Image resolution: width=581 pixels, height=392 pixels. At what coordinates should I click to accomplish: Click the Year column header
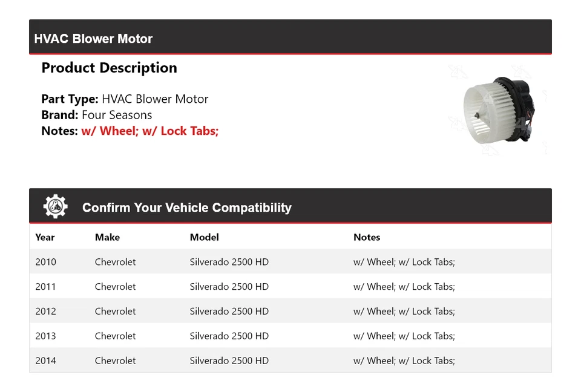point(45,237)
